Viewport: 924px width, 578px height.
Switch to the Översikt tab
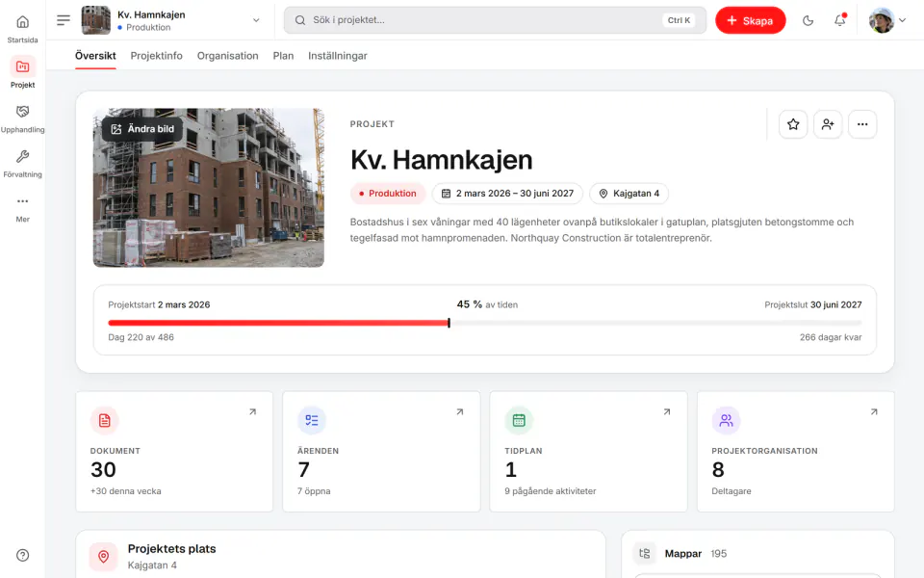95,56
